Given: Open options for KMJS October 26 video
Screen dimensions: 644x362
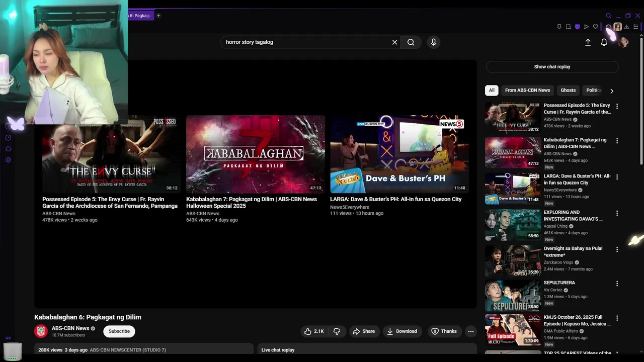Looking at the screenshot, I should point(617,318).
